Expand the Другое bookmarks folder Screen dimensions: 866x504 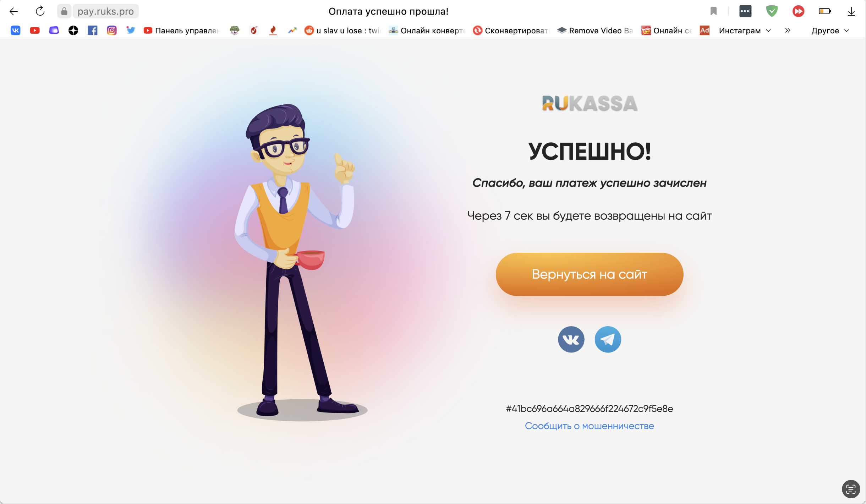click(x=830, y=31)
